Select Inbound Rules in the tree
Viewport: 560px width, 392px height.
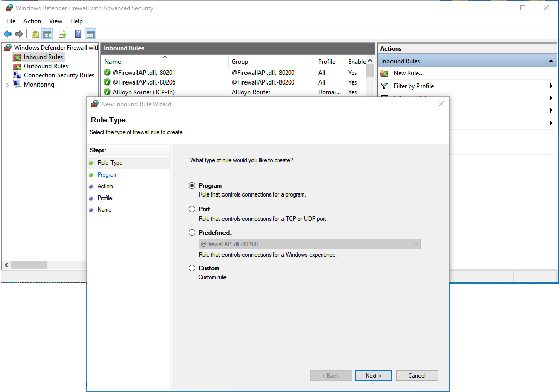pos(43,57)
